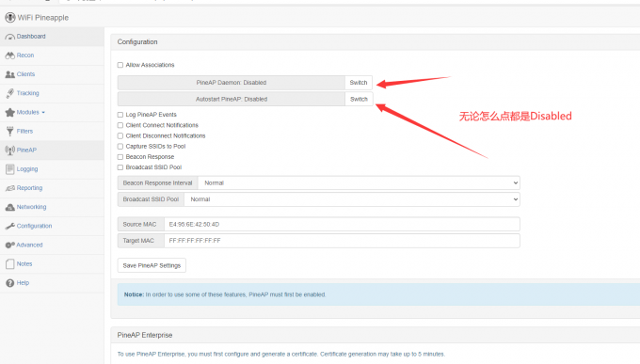The height and width of the screenshot is (364, 640).
Task: Click the Advanced gears icon
Action: click(x=9, y=245)
